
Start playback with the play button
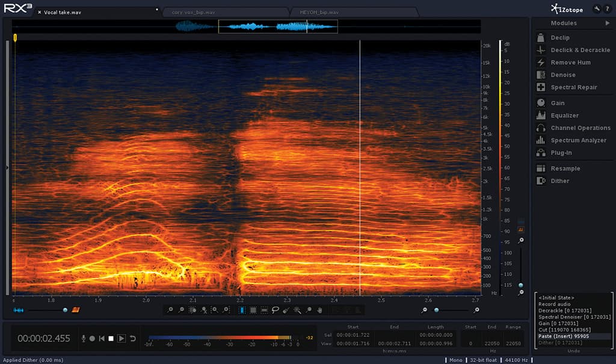point(122,339)
